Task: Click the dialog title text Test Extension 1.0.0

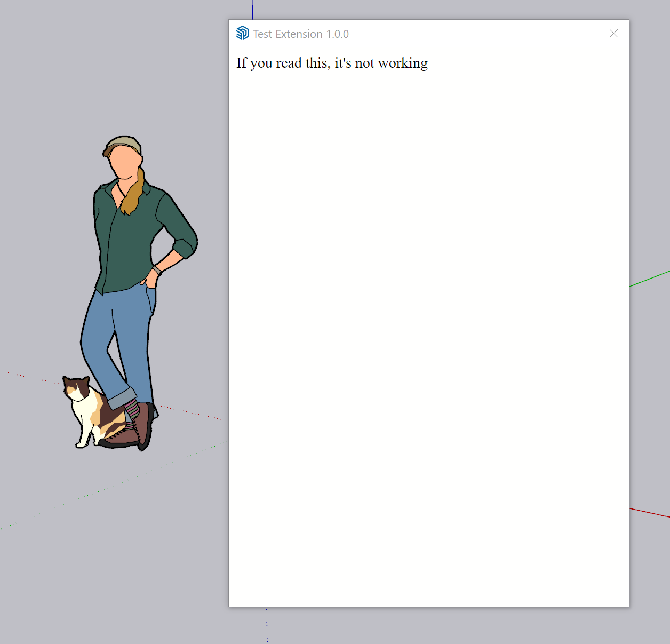Action: (x=301, y=34)
